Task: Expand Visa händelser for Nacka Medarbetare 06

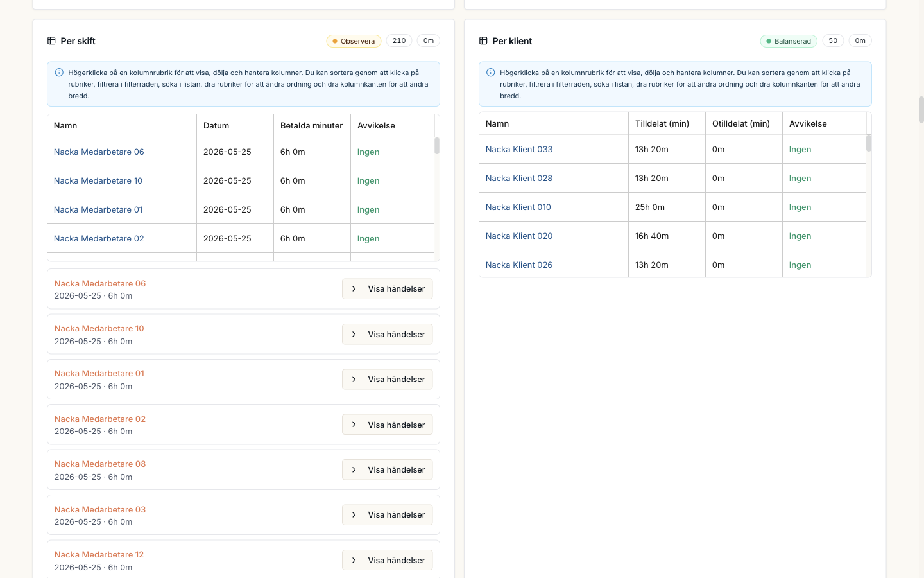Action: [x=387, y=289]
